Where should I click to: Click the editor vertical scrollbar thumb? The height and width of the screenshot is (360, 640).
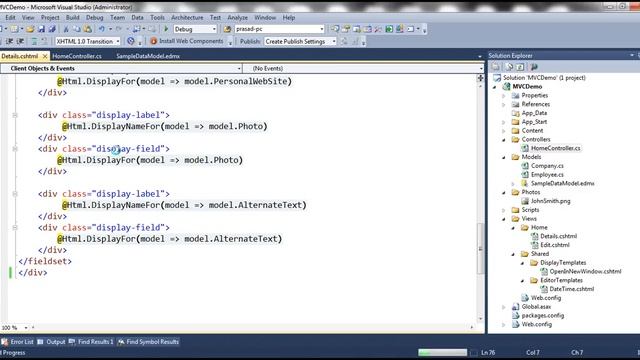(480, 248)
